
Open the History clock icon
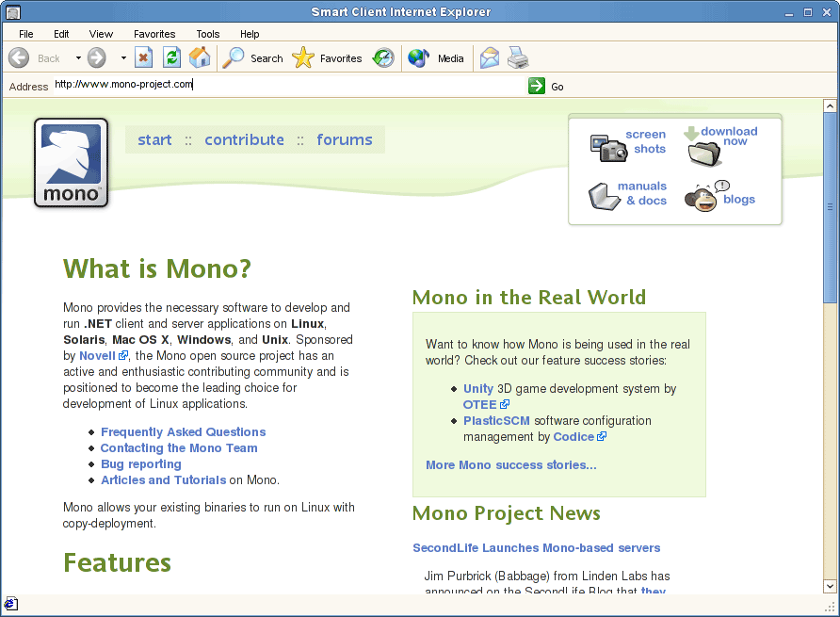pyautogui.click(x=383, y=57)
